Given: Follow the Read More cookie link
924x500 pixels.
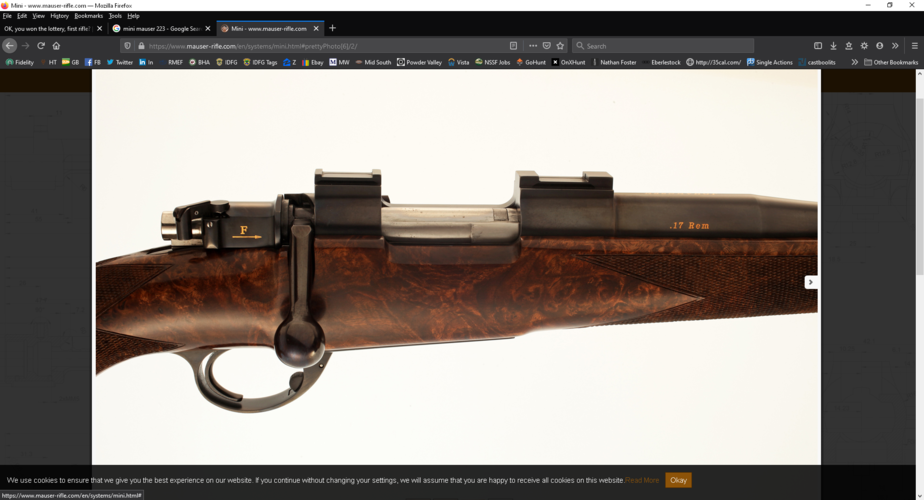Looking at the screenshot, I should 642,480.
